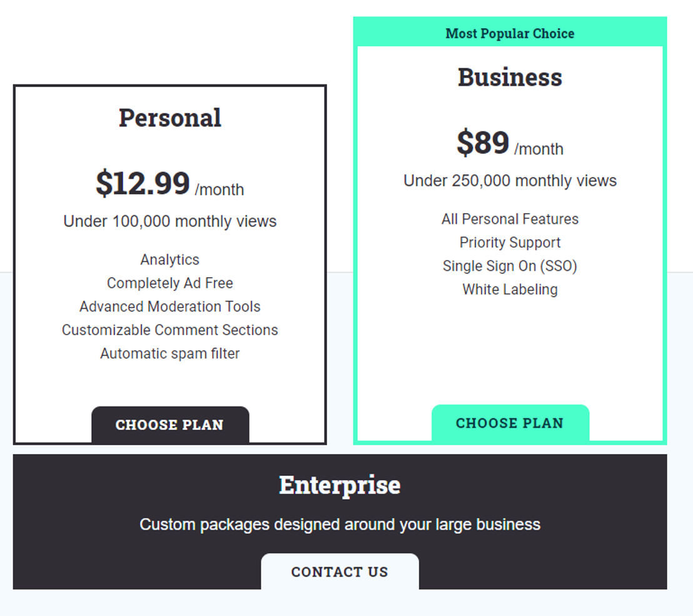Choose the Personal plan button

click(170, 425)
